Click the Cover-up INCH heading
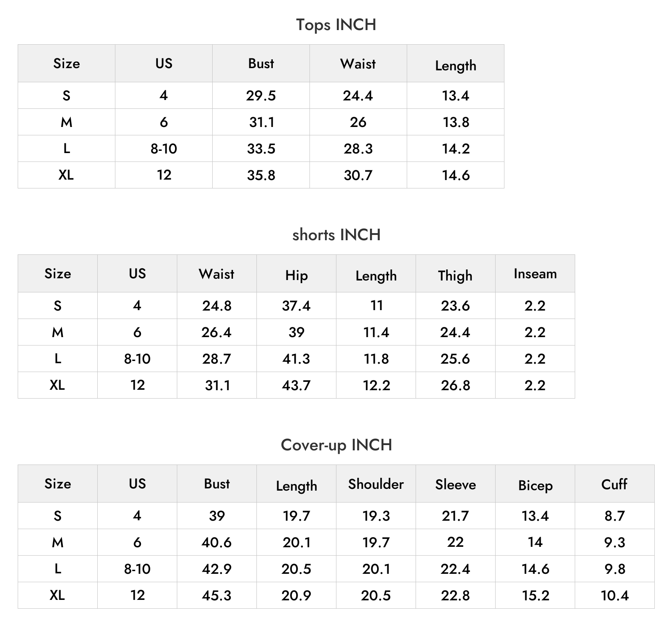 click(x=336, y=445)
